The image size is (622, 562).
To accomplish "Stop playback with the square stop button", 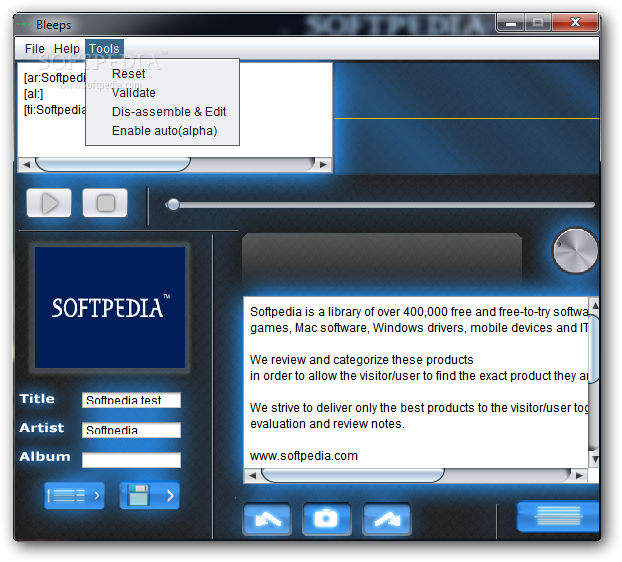I will point(105,203).
